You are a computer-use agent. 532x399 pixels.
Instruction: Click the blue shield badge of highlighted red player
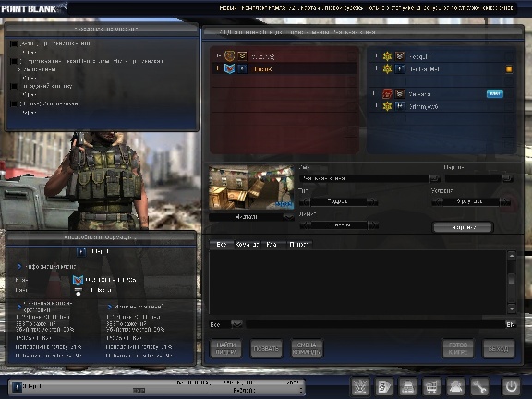(230, 68)
